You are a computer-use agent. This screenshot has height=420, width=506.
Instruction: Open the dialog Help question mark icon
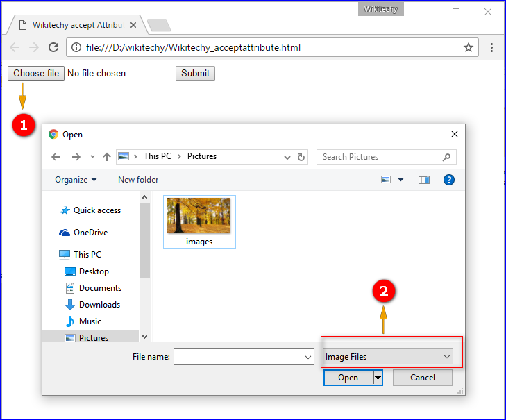[448, 180]
